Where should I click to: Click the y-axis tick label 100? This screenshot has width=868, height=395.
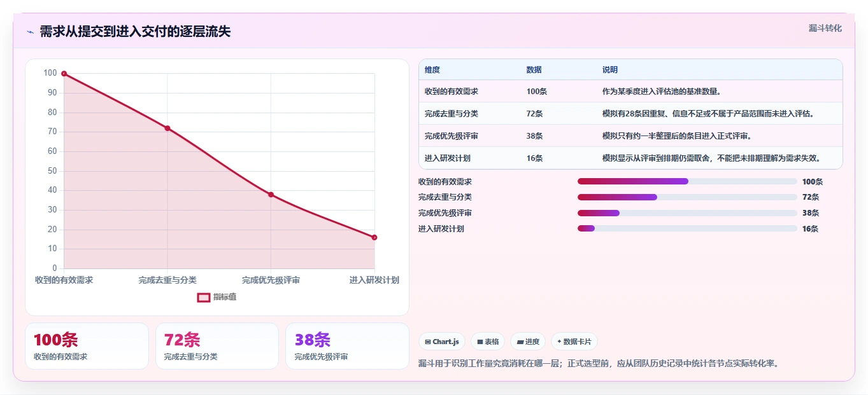point(50,73)
